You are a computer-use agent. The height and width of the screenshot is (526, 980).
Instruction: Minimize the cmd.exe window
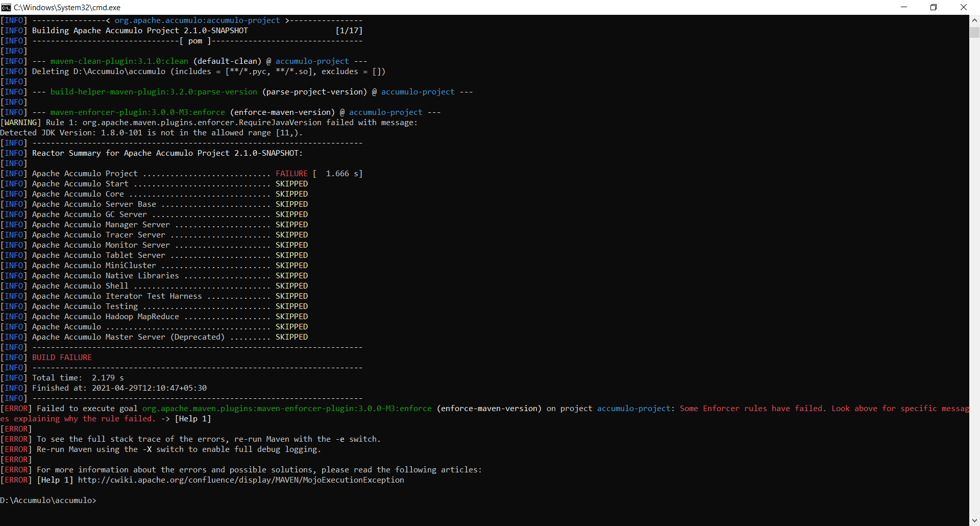[904, 7]
